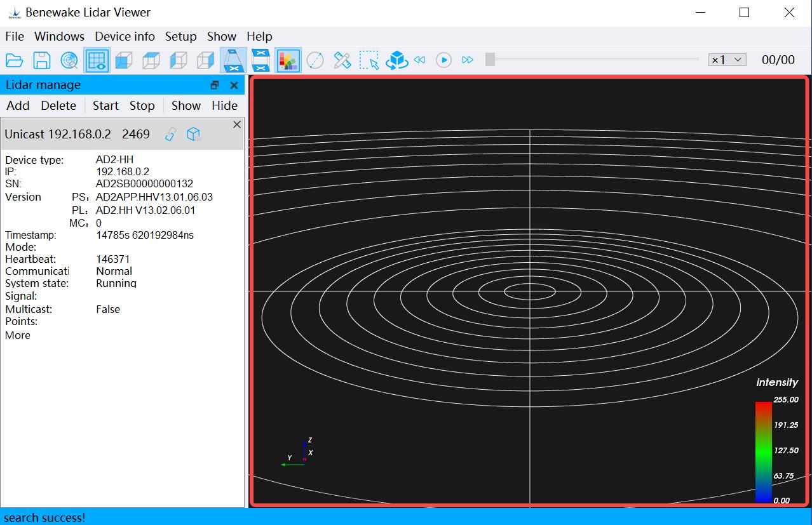
Task: Float the Lidar manage panel using undock icon
Action: (215, 85)
